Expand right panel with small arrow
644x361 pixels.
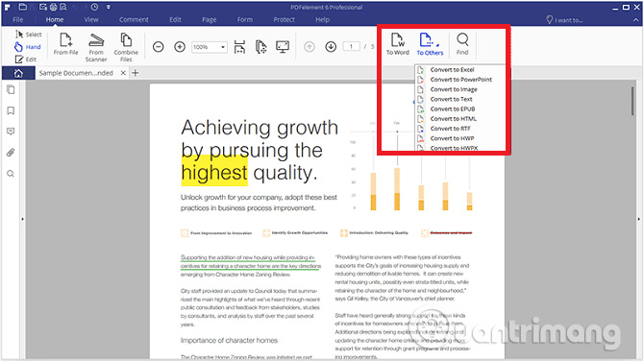638,219
